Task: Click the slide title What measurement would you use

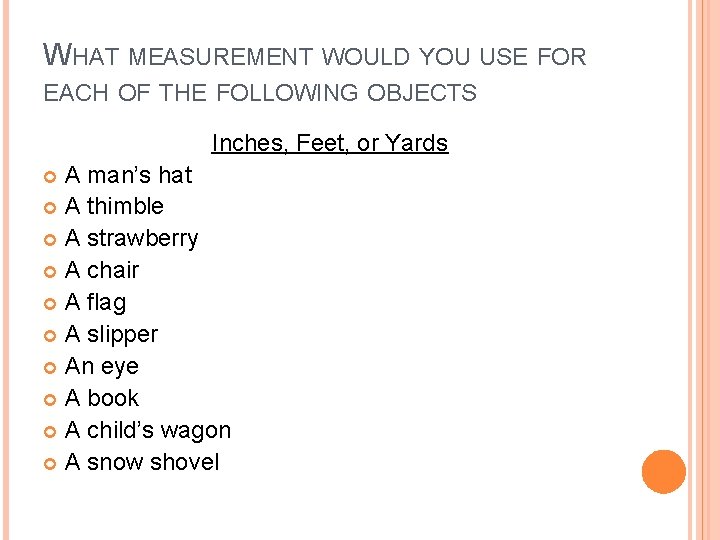Action: (x=315, y=73)
